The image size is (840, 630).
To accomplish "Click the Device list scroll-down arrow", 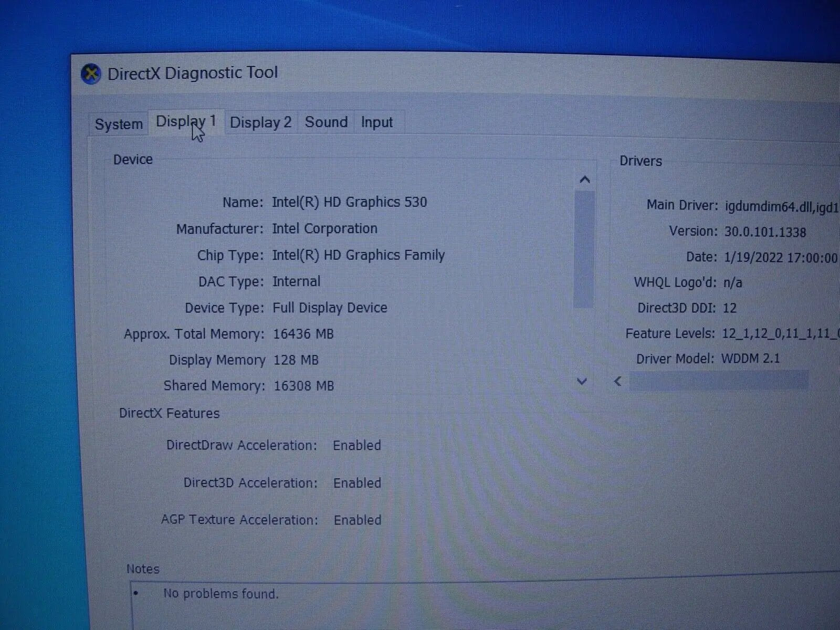I will tap(582, 381).
